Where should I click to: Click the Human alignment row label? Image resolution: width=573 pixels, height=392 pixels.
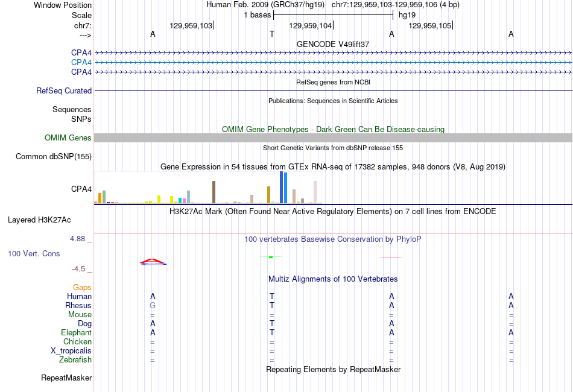click(x=79, y=296)
